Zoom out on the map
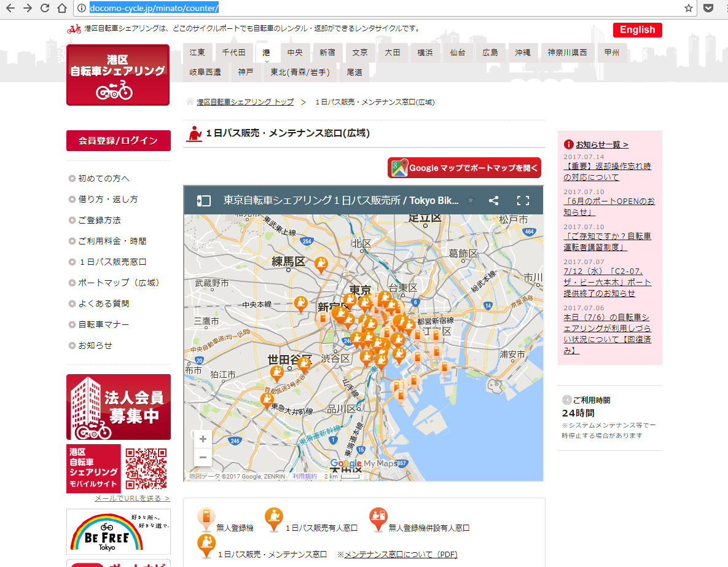 click(203, 458)
